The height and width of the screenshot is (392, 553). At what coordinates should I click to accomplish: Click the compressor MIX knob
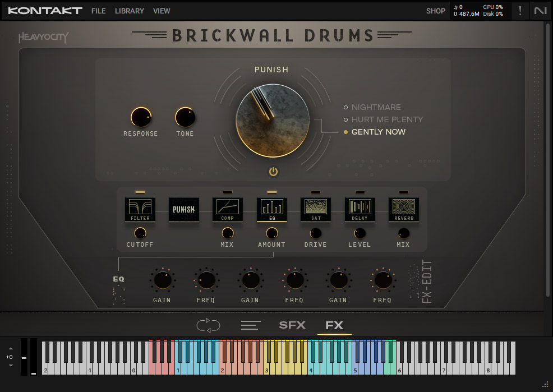coord(228,233)
